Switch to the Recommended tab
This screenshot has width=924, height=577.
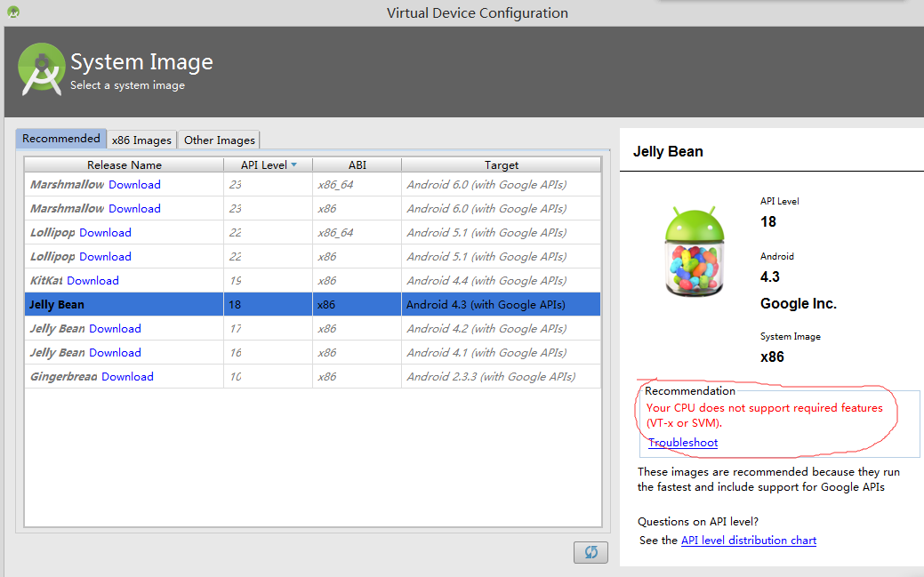[61, 139]
